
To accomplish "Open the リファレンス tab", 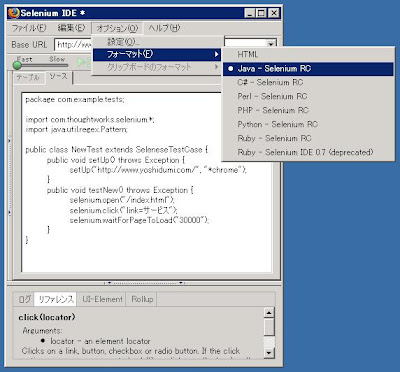I will [56, 299].
